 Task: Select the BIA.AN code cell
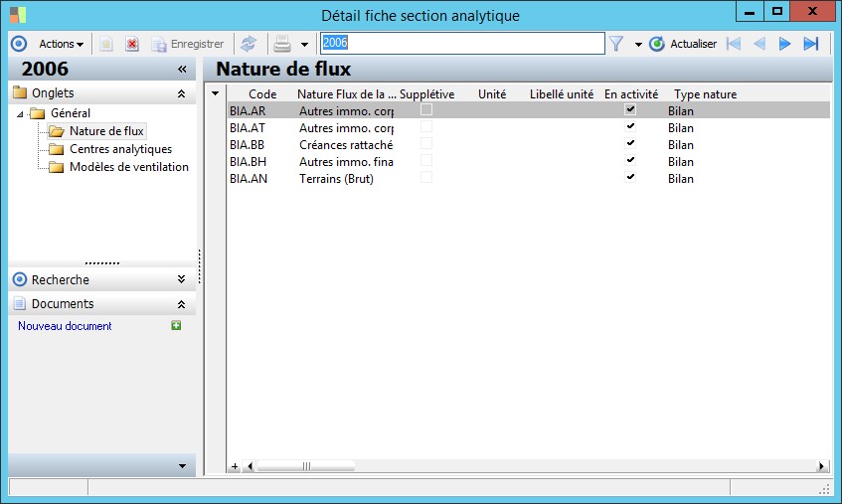[249, 179]
